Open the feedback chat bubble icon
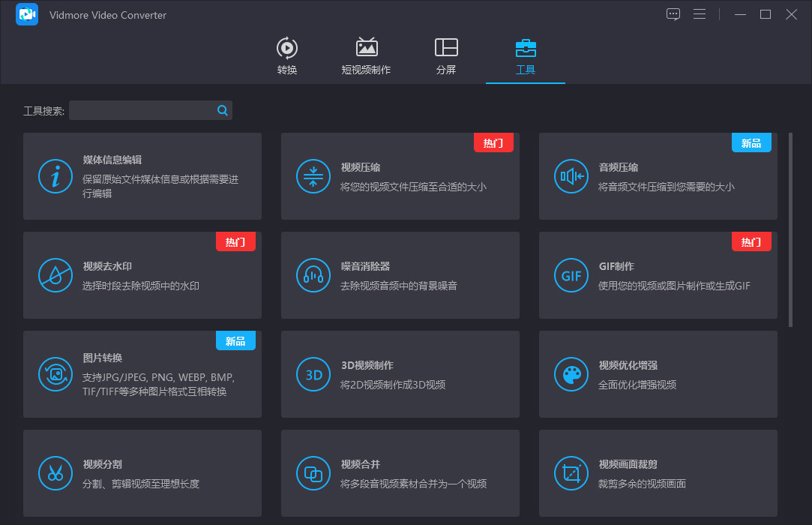The height and width of the screenshot is (525, 812). [673, 14]
